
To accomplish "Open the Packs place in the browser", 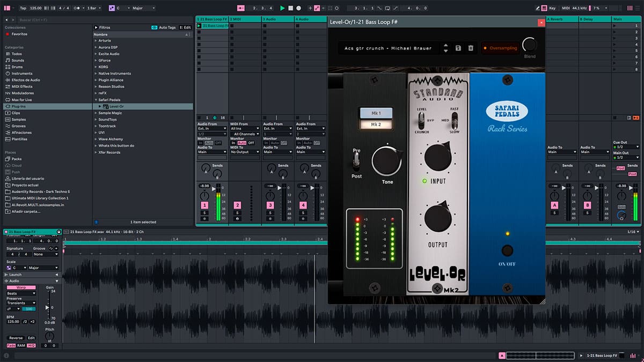I will [16, 159].
